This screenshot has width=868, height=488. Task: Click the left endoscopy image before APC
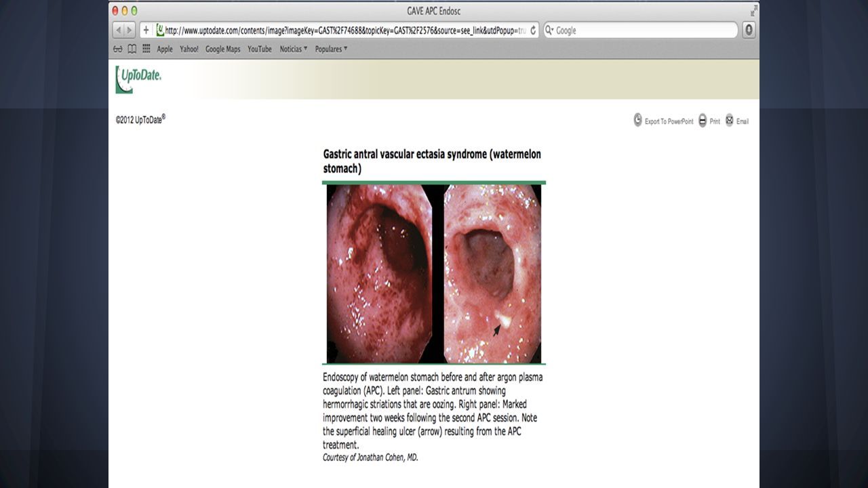click(379, 274)
